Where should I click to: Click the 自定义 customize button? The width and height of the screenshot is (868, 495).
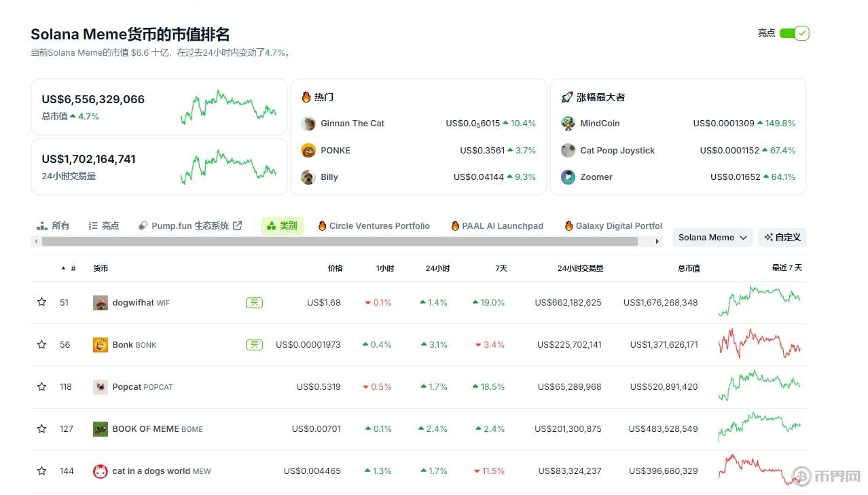click(x=782, y=237)
